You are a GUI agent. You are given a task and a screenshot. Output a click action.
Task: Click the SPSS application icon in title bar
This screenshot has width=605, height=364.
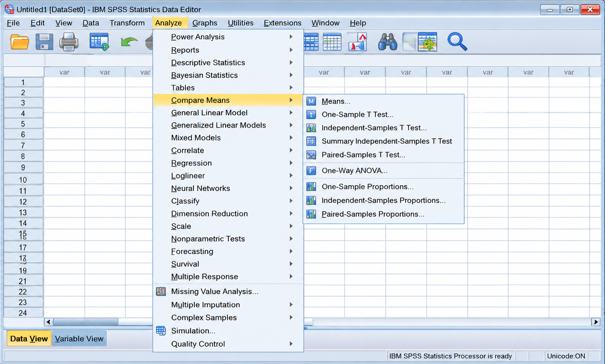(x=9, y=9)
